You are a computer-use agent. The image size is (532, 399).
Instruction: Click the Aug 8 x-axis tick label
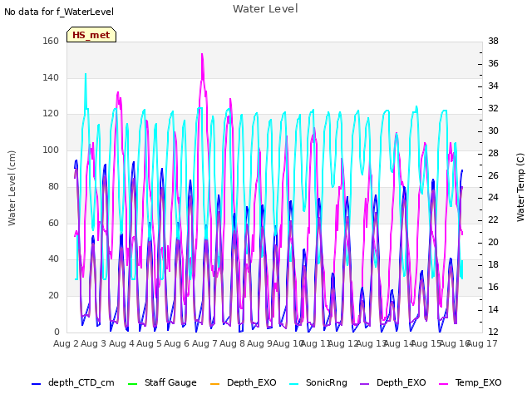coord(232,343)
